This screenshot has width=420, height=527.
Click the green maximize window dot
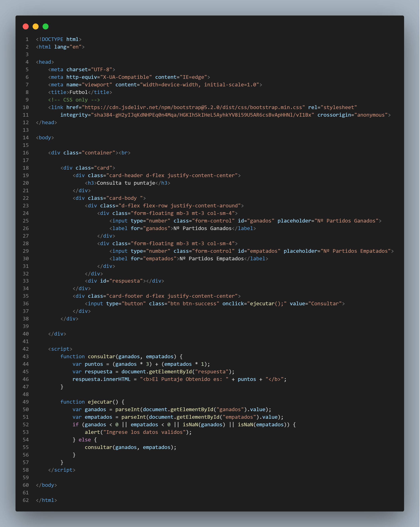point(46,26)
